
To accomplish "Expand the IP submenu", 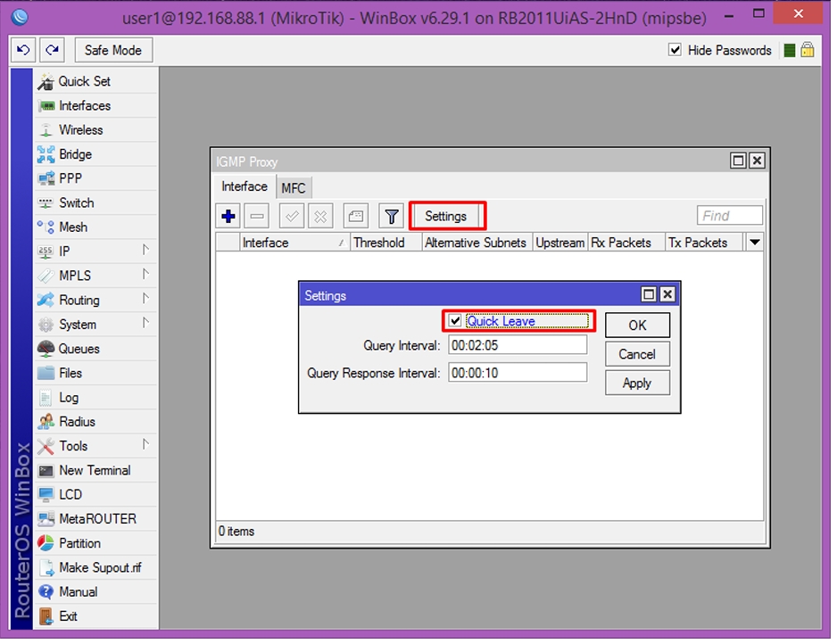I will 145,250.
